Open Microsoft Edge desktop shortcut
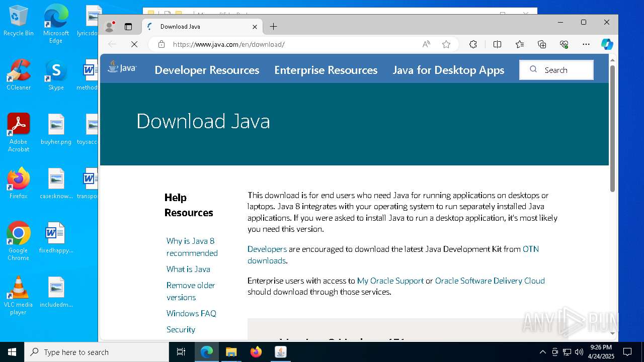Screen dimensions: 644x362 click(56, 24)
